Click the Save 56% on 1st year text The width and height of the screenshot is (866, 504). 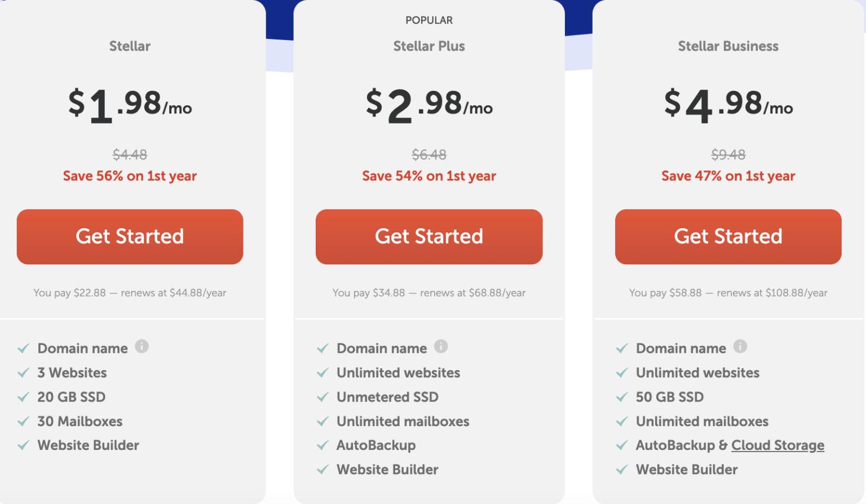click(x=130, y=175)
